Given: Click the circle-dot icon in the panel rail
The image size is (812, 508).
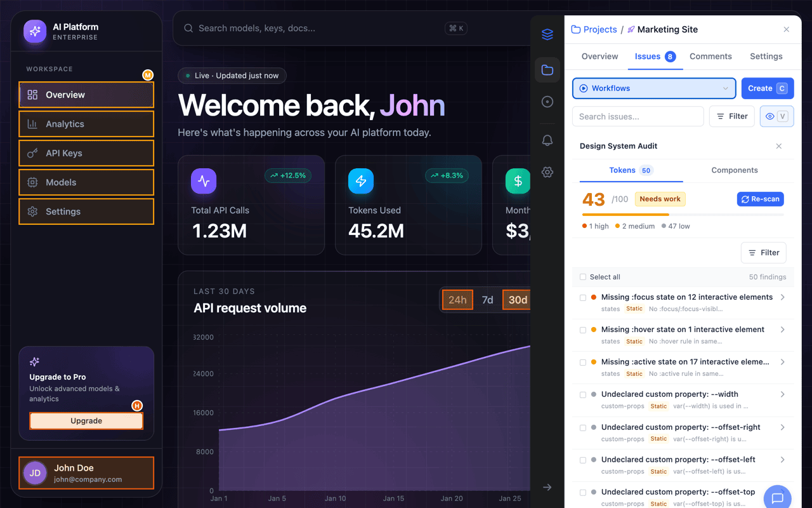Looking at the screenshot, I should point(547,102).
